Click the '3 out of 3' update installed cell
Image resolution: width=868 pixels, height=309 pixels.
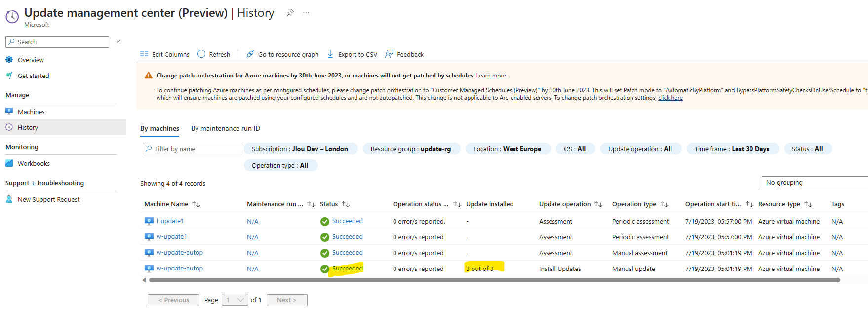(x=480, y=269)
